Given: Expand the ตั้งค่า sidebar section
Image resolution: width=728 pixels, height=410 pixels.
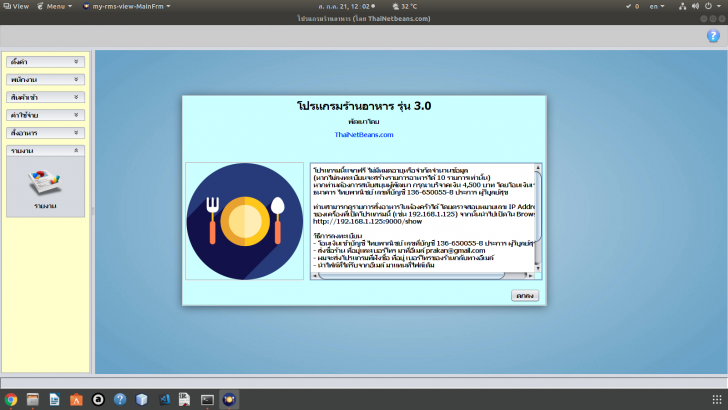Looking at the screenshot, I should 44,62.
